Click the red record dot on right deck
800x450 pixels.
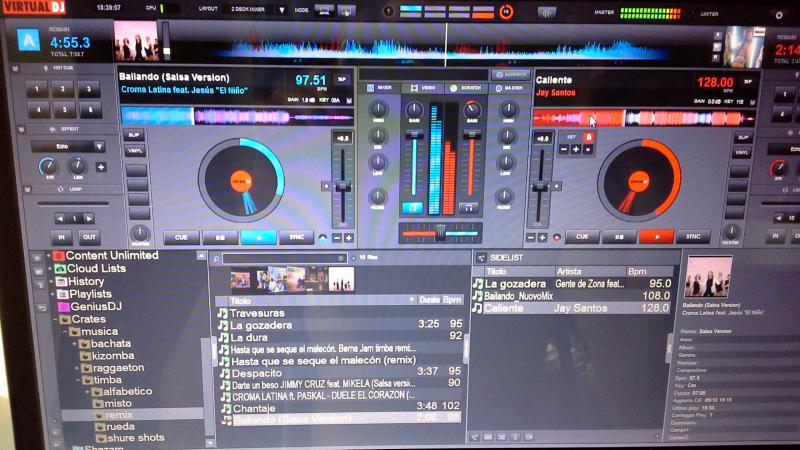(557, 238)
